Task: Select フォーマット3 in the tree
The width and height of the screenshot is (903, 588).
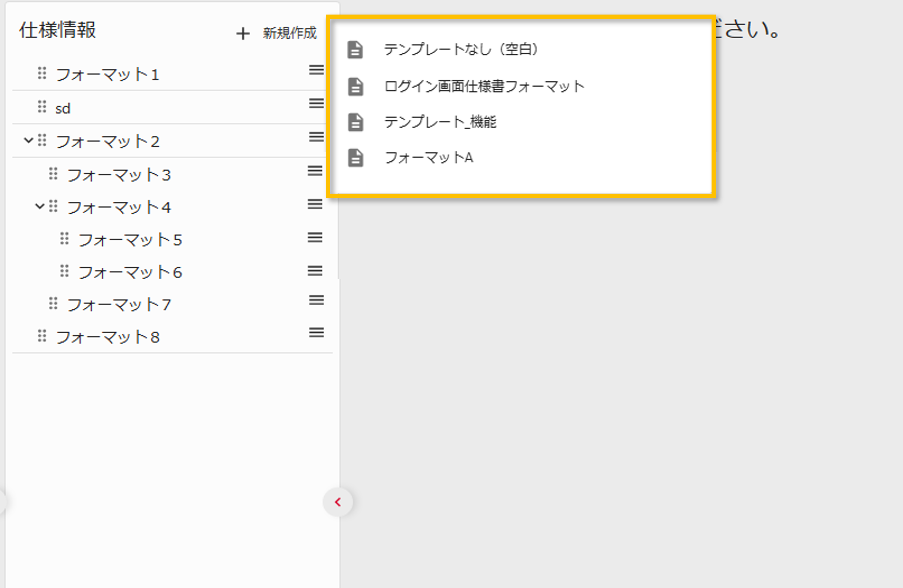Action: click(119, 175)
